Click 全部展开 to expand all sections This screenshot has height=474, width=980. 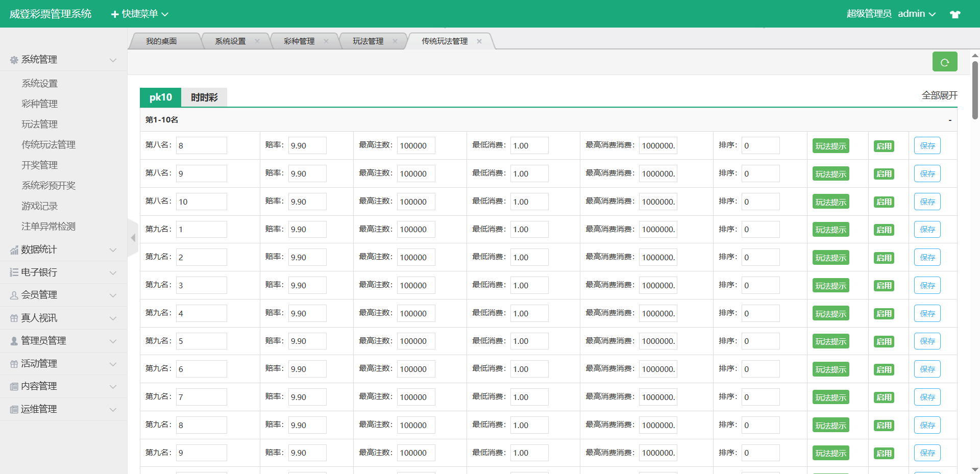point(940,95)
